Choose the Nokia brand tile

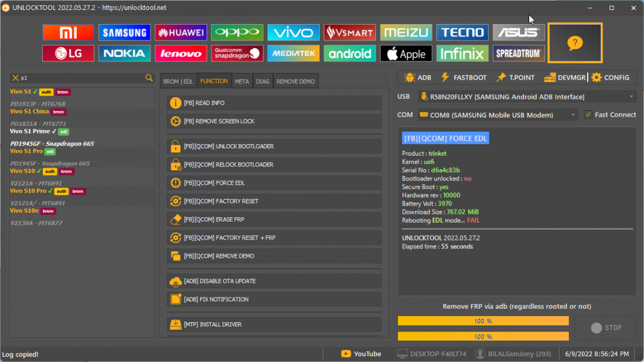pyautogui.click(x=125, y=53)
